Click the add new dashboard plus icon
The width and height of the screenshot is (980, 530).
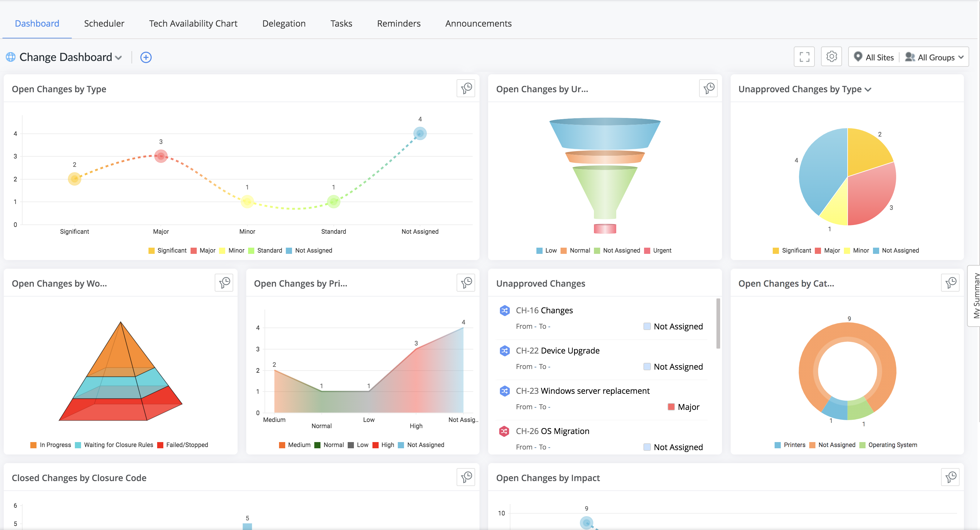[146, 57]
